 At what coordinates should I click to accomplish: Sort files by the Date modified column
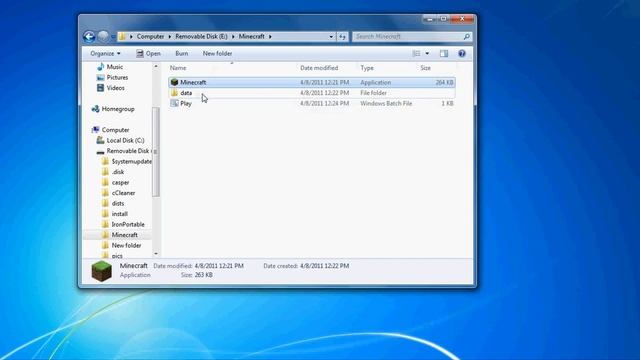pos(319,68)
